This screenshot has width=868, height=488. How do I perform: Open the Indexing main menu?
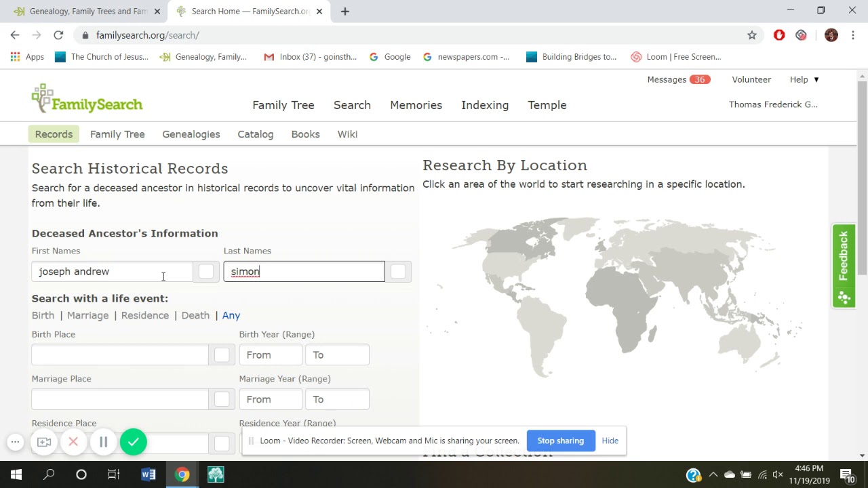click(x=485, y=105)
